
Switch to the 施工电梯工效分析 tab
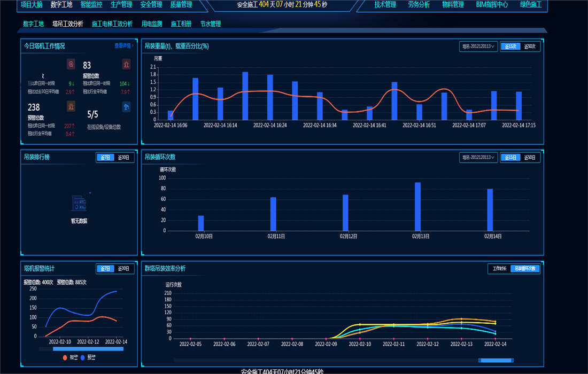[112, 24]
